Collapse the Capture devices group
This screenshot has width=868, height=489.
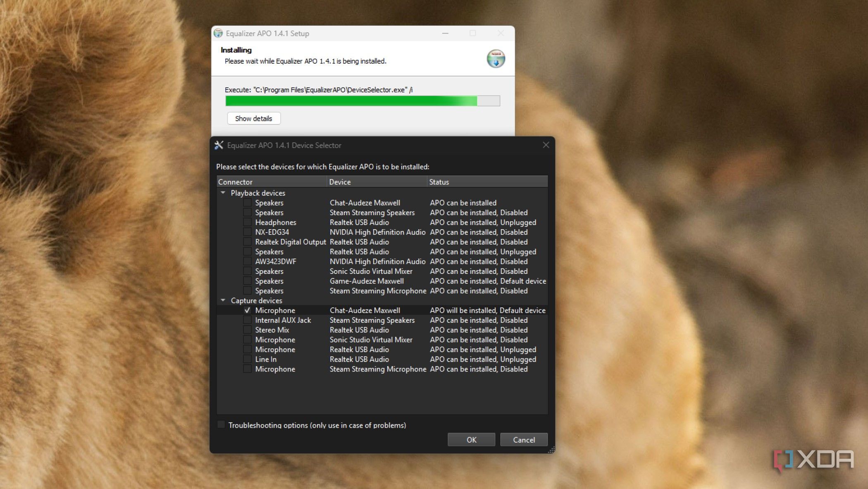[x=223, y=300]
